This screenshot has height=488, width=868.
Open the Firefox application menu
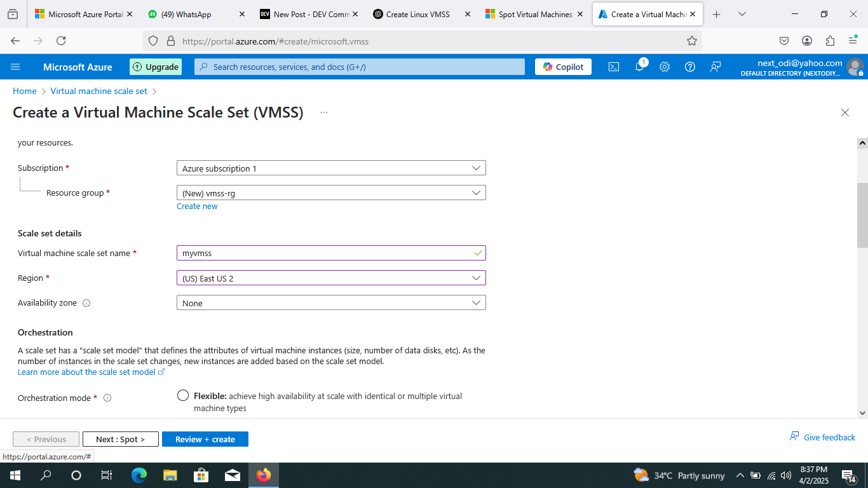[x=853, y=41]
